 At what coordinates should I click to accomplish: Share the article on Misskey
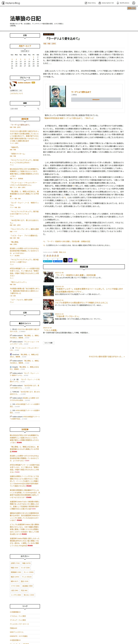click(75, 260)
